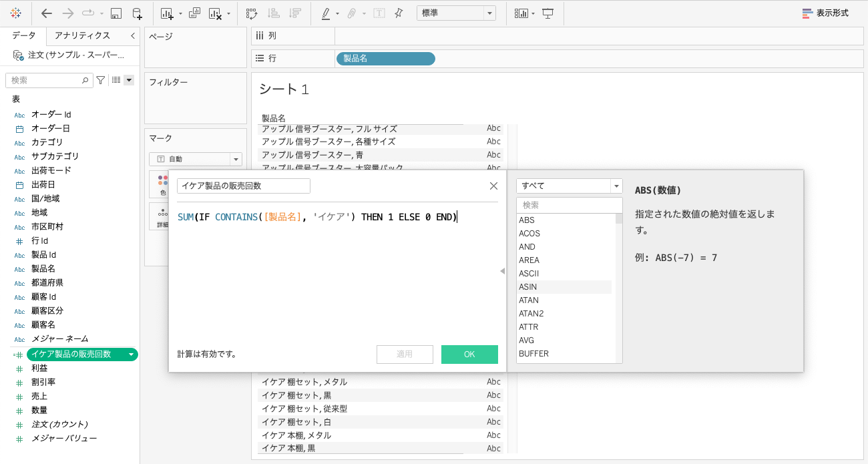Screen dimensions: 868x464
Task: Click the 適用 apply button
Action: pyautogui.click(x=405, y=355)
